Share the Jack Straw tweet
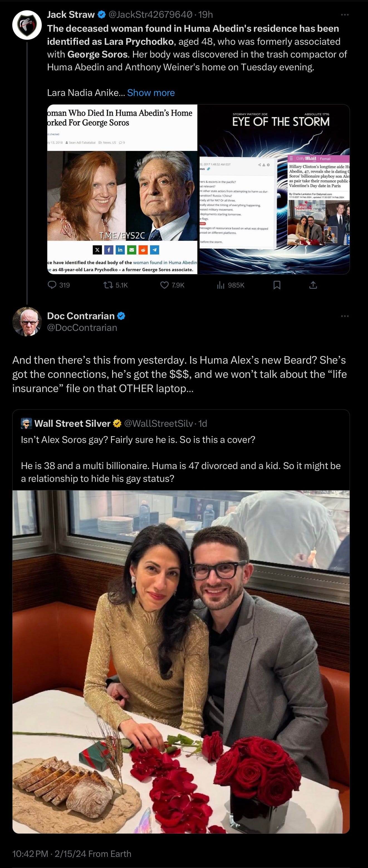The width and height of the screenshot is (368, 868). pos(313,285)
